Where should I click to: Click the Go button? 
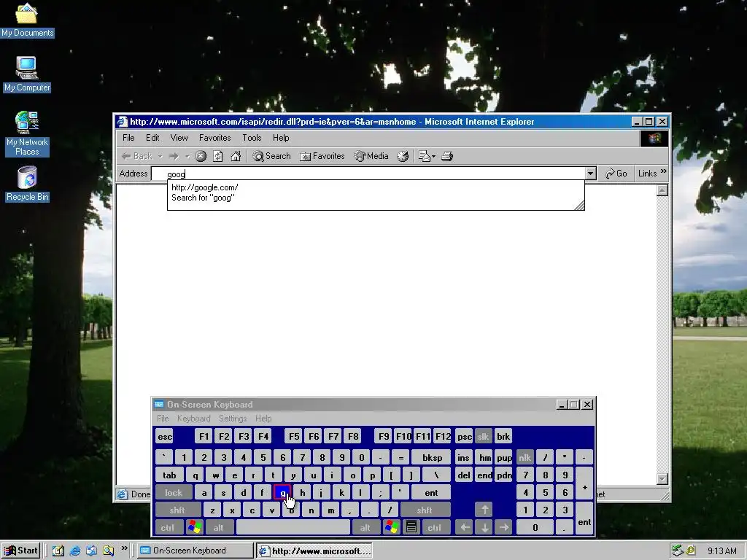616,174
